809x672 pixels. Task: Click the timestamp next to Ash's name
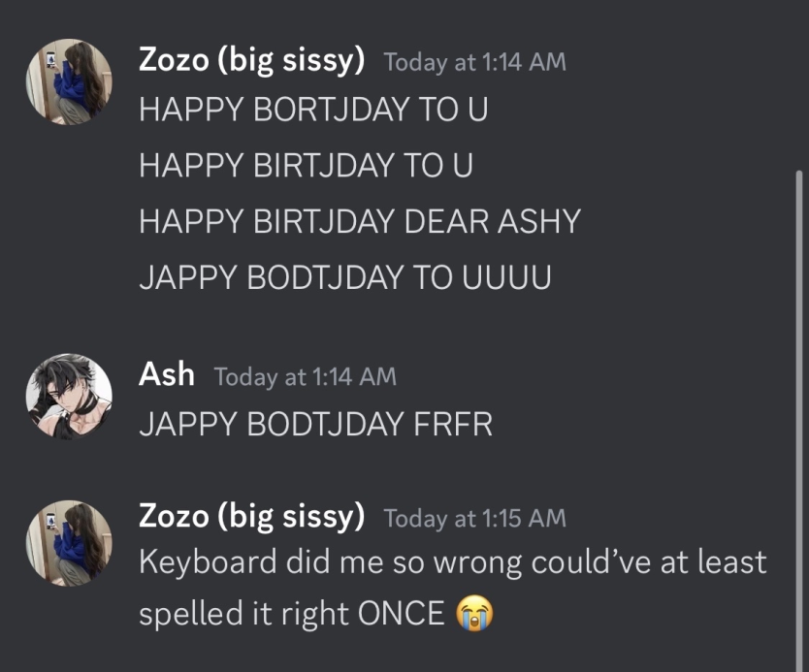pyautogui.click(x=305, y=376)
